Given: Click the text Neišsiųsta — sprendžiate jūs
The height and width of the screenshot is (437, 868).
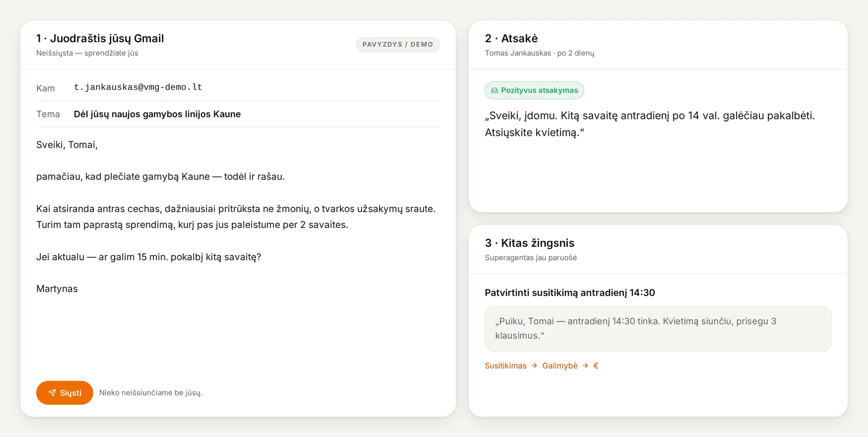Looking at the screenshot, I should tap(87, 53).
